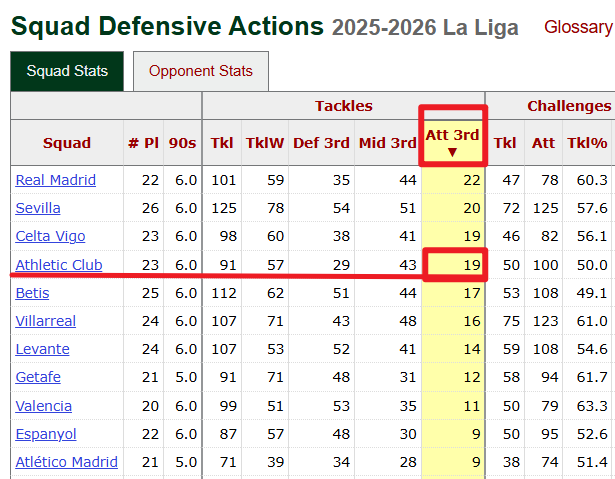Click the Villarreal team link
Image resolution: width=615 pixels, height=479 pixels.
click(x=46, y=321)
